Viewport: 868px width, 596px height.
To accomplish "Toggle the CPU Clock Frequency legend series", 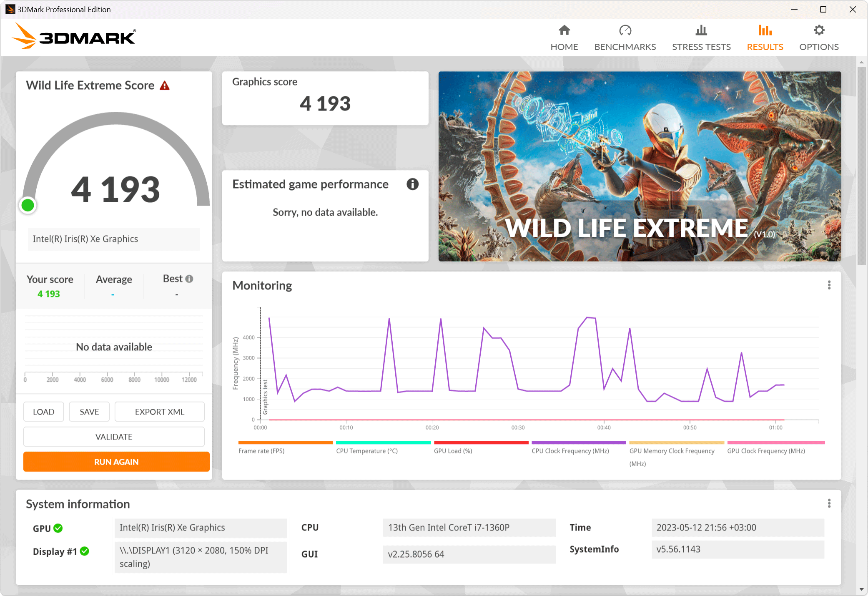I will 570,451.
